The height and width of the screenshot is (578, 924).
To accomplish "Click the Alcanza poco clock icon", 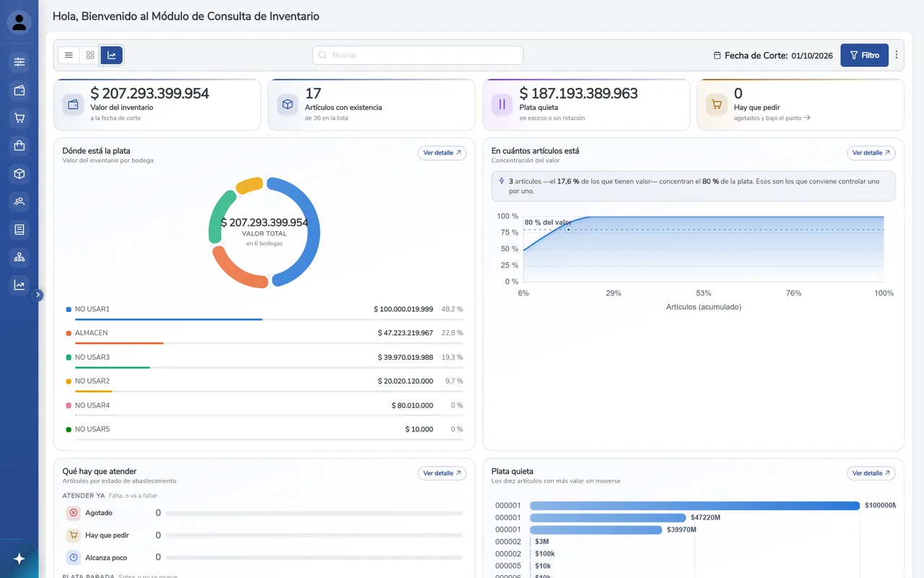I will pos(74,558).
